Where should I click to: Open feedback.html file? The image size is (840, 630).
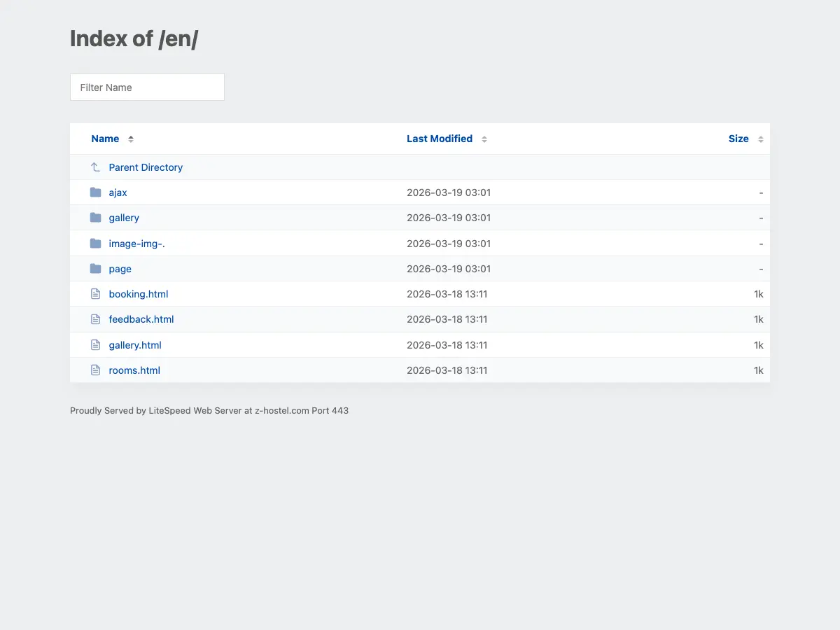click(x=141, y=319)
